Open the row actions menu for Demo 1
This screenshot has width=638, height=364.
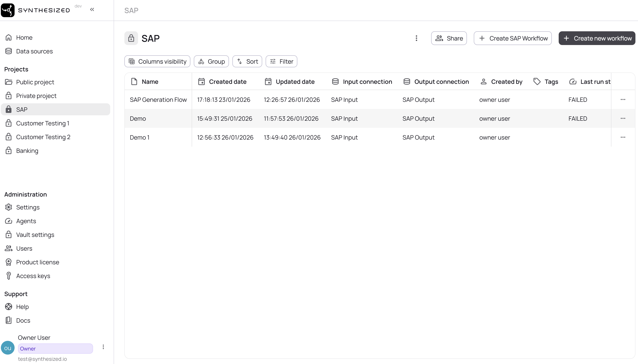point(623,137)
